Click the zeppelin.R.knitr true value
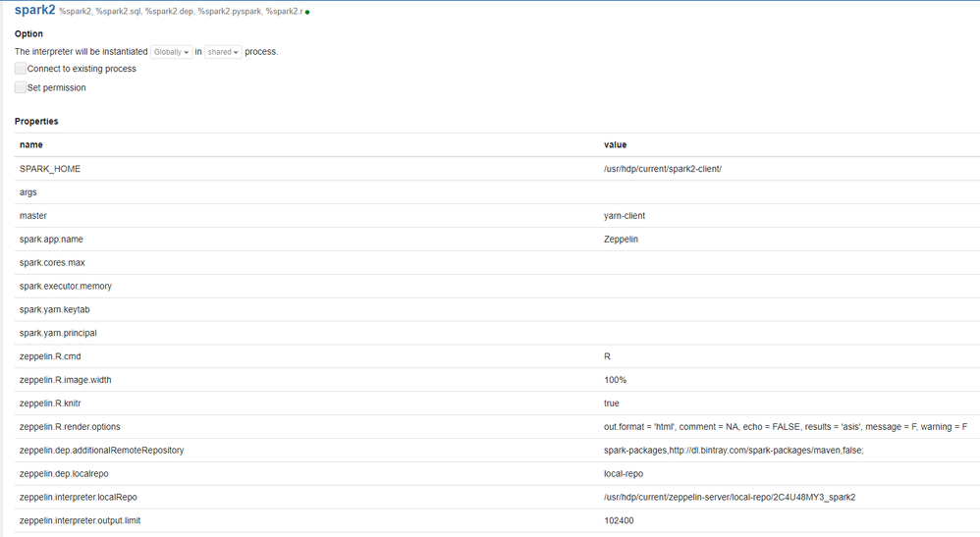The image size is (980, 537). click(x=612, y=403)
